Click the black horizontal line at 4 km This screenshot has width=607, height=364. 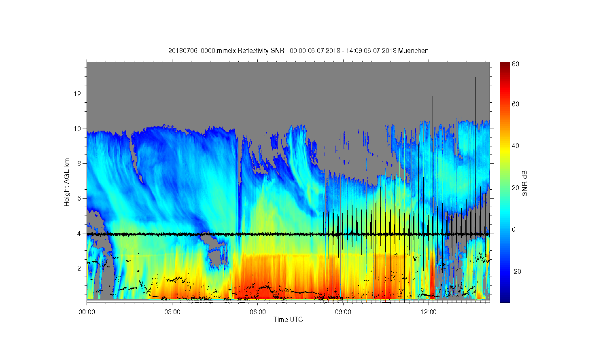[x=288, y=234]
